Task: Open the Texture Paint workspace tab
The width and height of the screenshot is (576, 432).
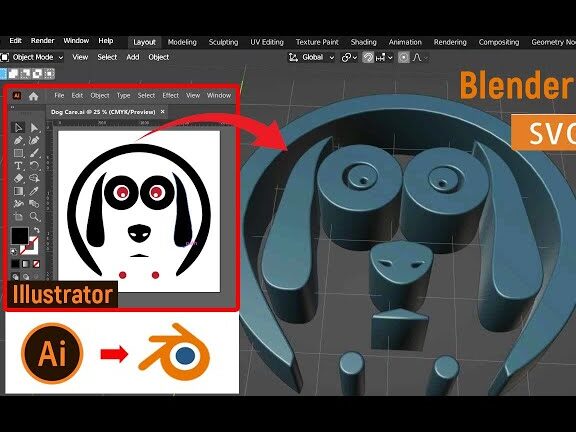Action: click(317, 42)
